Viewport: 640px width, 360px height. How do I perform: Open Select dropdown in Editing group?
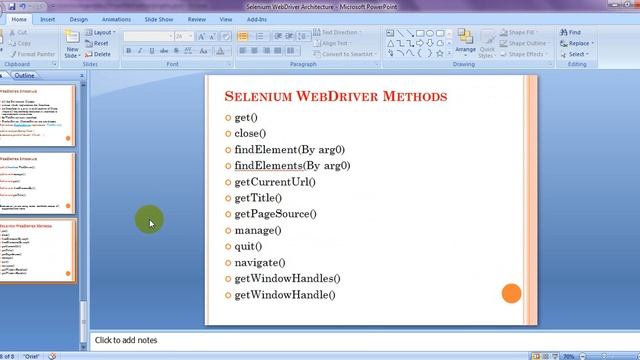click(x=575, y=54)
